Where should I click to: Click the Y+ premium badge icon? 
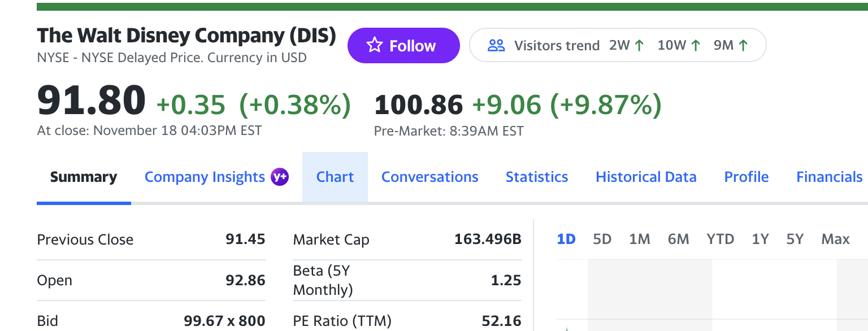280,177
